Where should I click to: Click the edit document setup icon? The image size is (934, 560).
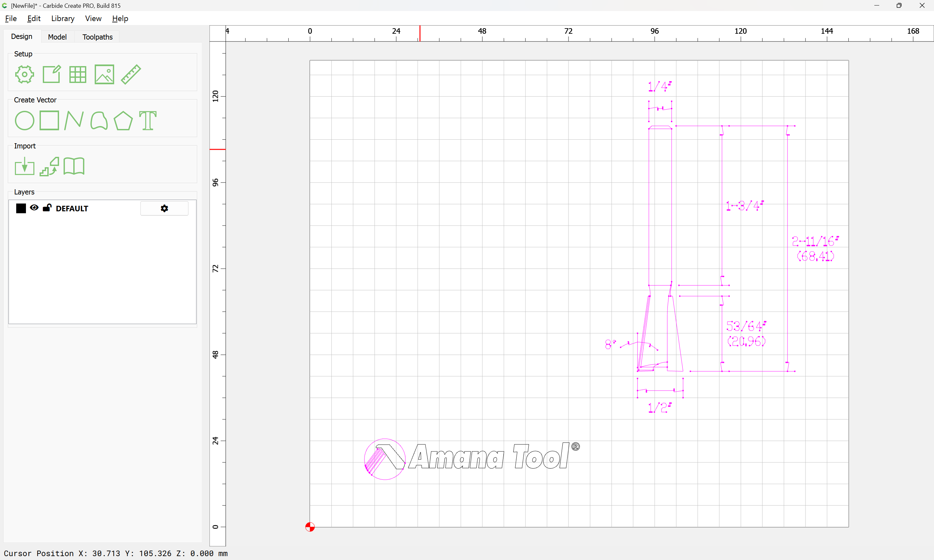tap(51, 74)
